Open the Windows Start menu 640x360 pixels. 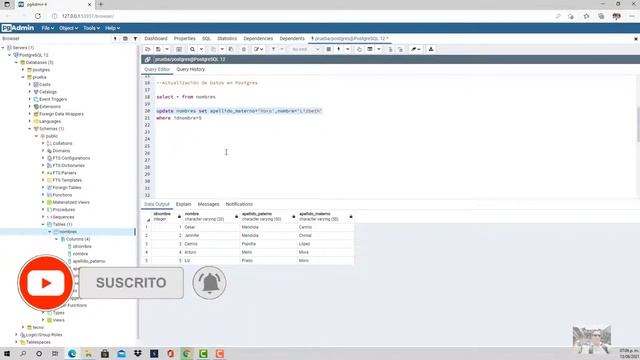(x=7, y=353)
